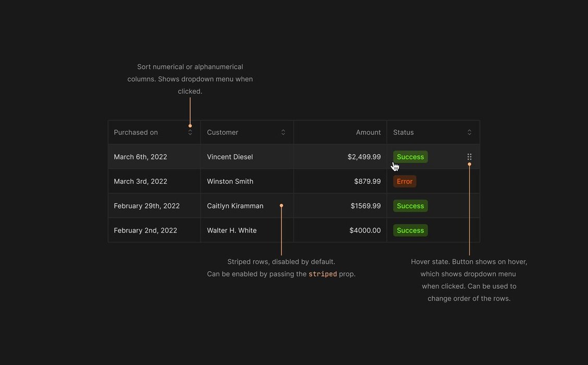Click customer name Caitlyn Kiramman
The width and height of the screenshot is (588, 365).
point(235,206)
